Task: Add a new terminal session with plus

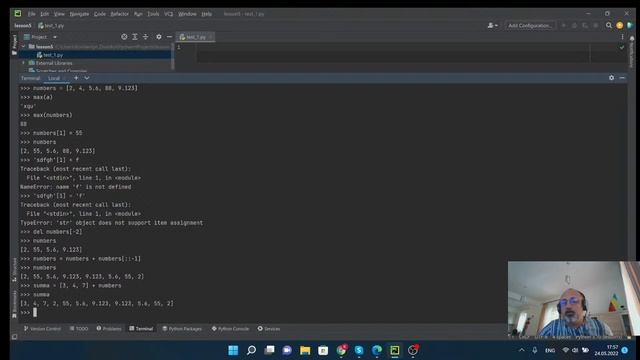Action: point(76,78)
